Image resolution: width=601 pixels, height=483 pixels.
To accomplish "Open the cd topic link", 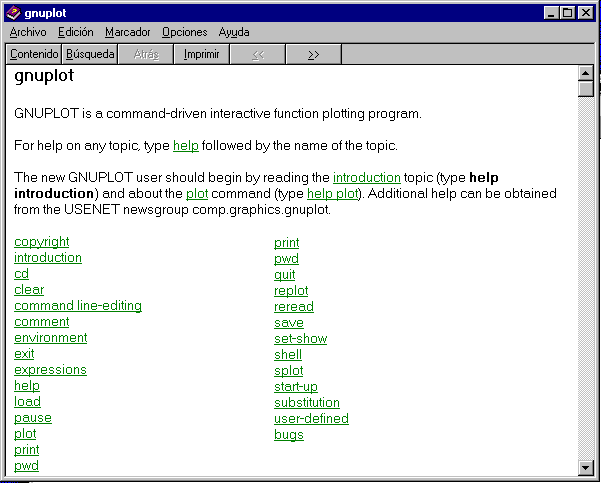I will (x=21, y=274).
